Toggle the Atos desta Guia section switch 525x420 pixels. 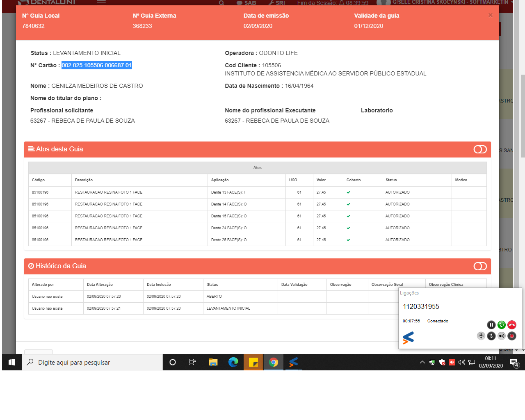(x=480, y=149)
